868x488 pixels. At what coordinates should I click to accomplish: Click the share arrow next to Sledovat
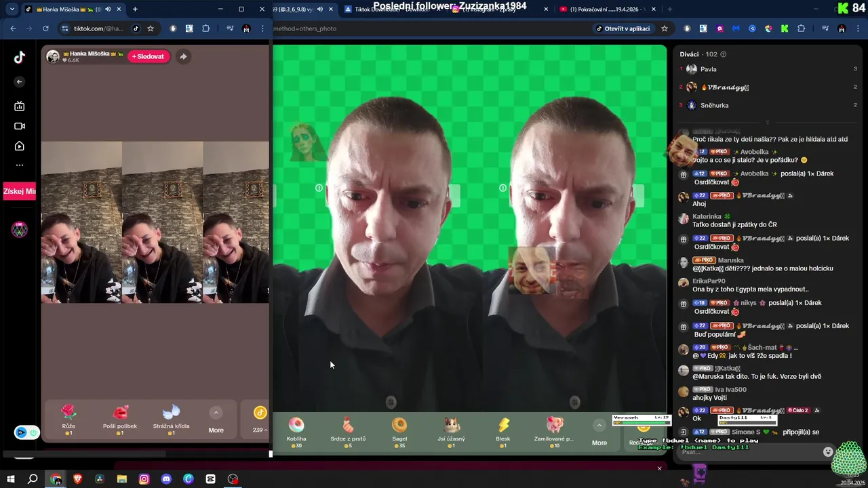click(x=183, y=57)
